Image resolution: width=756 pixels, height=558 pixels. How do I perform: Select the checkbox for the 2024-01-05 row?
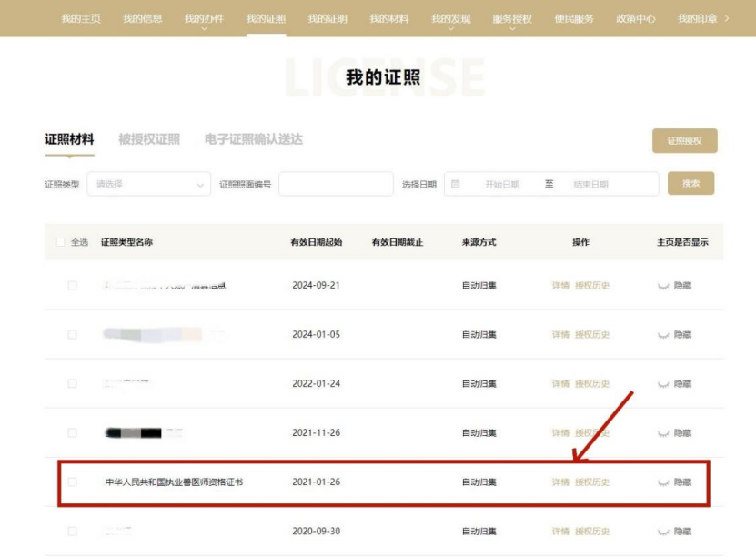(73, 335)
